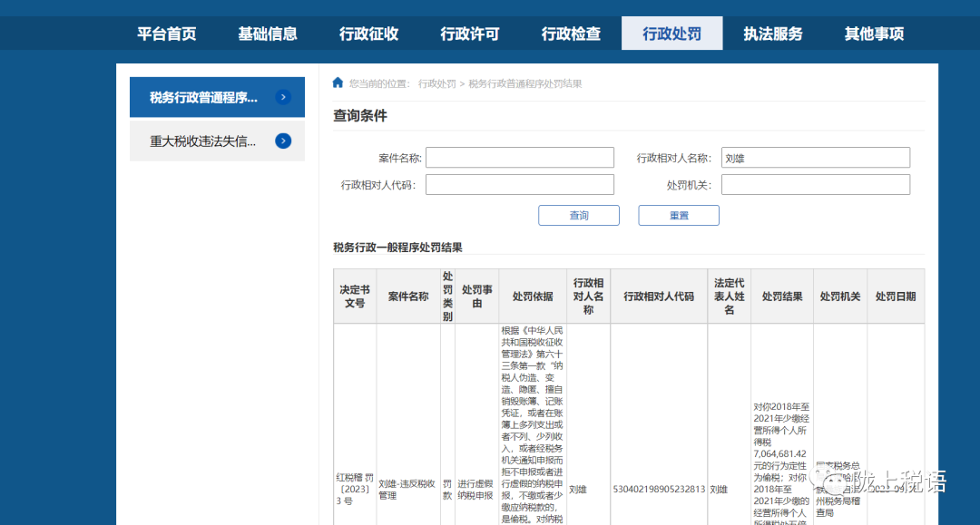Click cell 进行虚假纳税申报
This screenshot has height=525, width=980.
tap(475, 490)
